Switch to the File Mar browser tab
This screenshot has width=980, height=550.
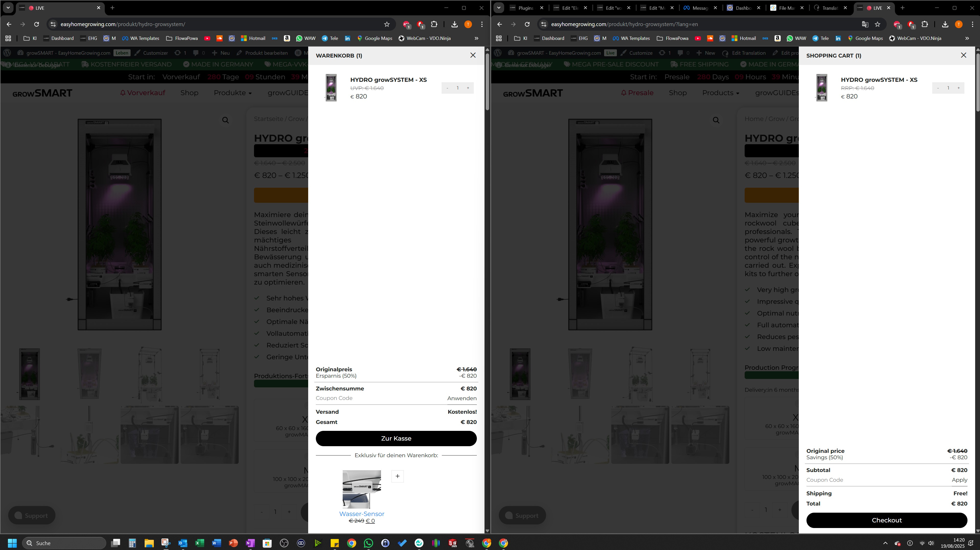click(x=786, y=8)
